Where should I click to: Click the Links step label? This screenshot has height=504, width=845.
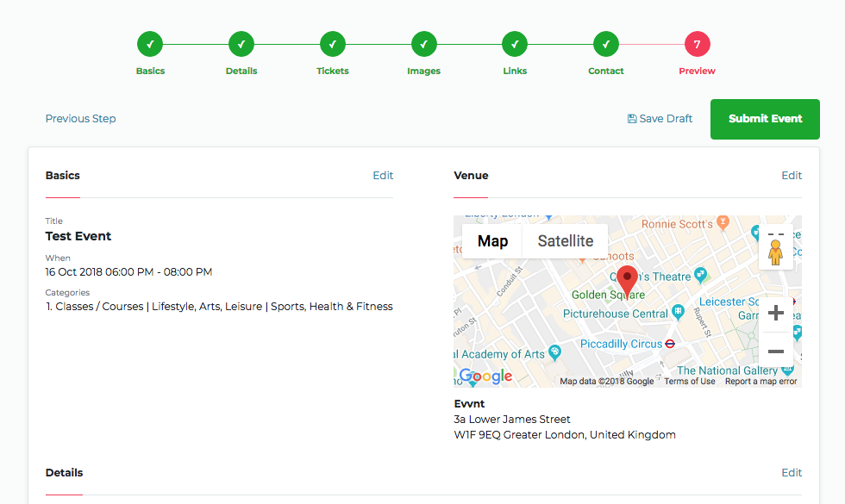point(516,71)
